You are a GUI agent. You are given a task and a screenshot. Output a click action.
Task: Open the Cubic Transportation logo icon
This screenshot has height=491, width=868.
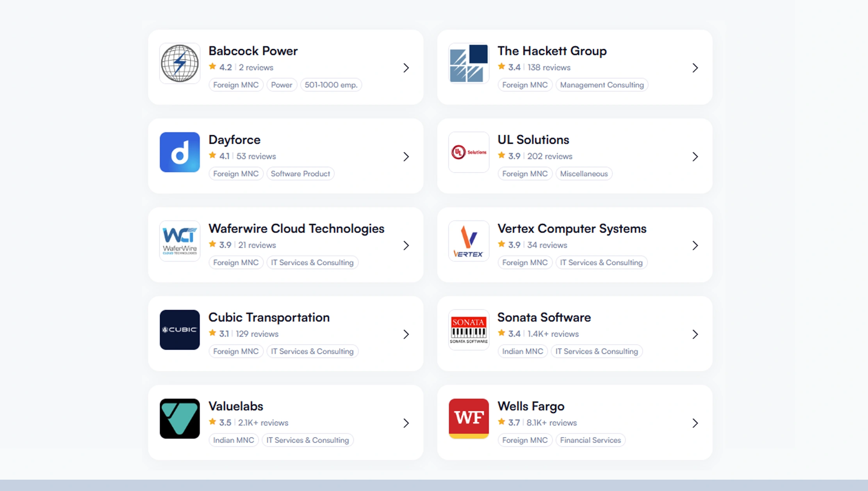(180, 330)
